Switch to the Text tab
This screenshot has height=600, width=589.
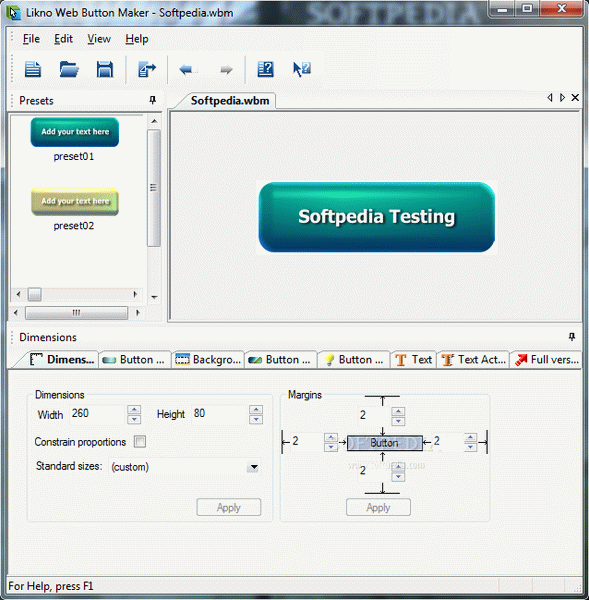413,360
